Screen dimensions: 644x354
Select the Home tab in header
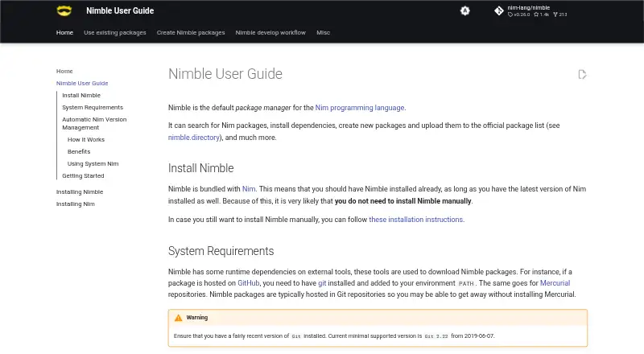(64, 32)
